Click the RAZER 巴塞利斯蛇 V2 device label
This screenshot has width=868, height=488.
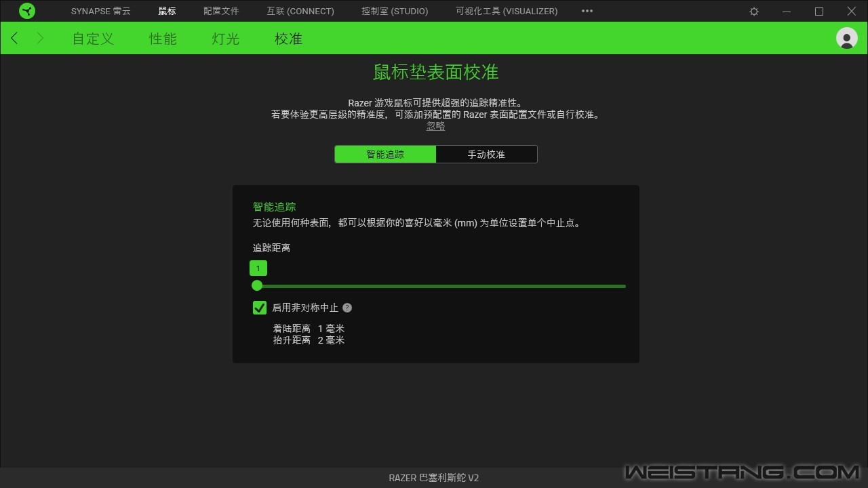434,478
